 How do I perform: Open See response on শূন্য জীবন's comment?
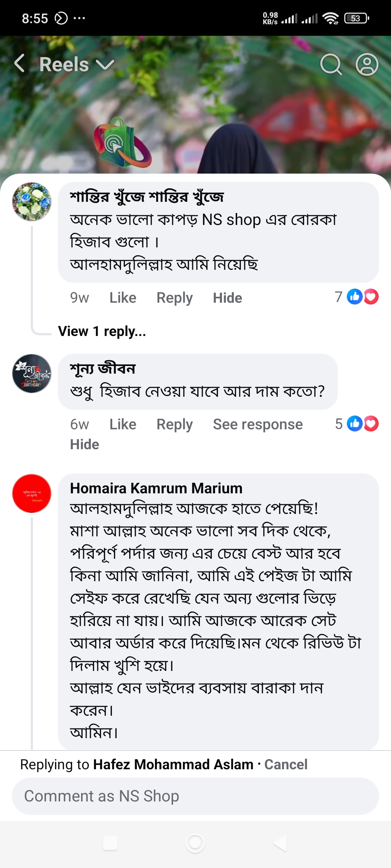click(x=257, y=424)
